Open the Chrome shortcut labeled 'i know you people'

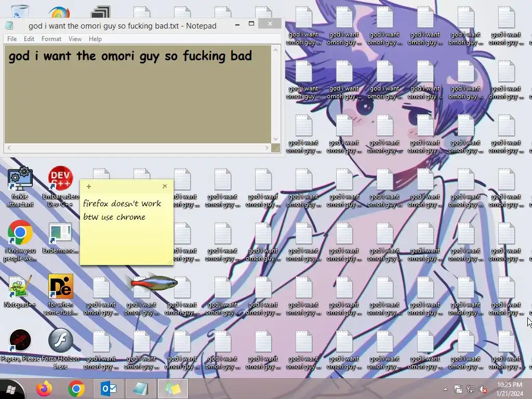pyautogui.click(x=20, y=241)
